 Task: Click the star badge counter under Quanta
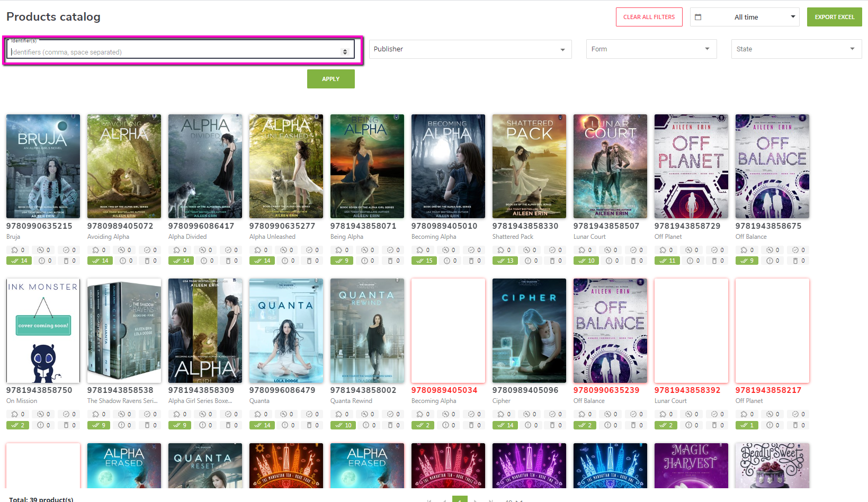coord(262,414)
